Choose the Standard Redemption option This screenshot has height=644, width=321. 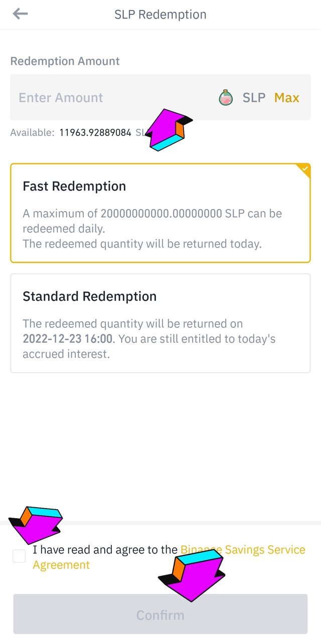tap(160, 323)
